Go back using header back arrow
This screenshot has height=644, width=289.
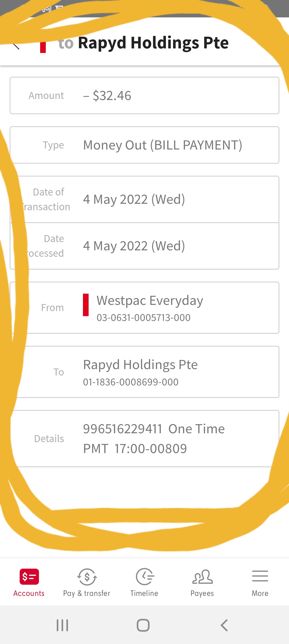click(x=16, y=45)
